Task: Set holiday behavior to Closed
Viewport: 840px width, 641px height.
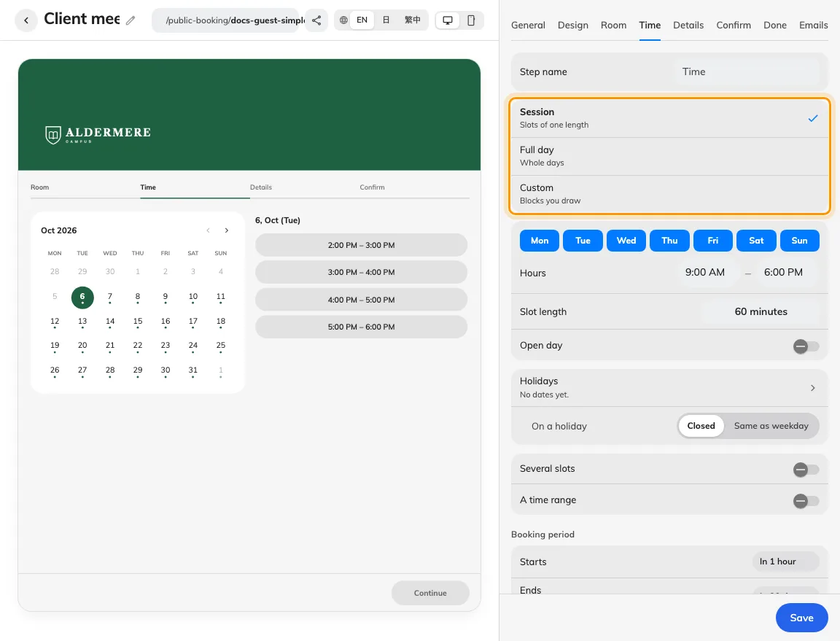Action: (x=701, y=426)
